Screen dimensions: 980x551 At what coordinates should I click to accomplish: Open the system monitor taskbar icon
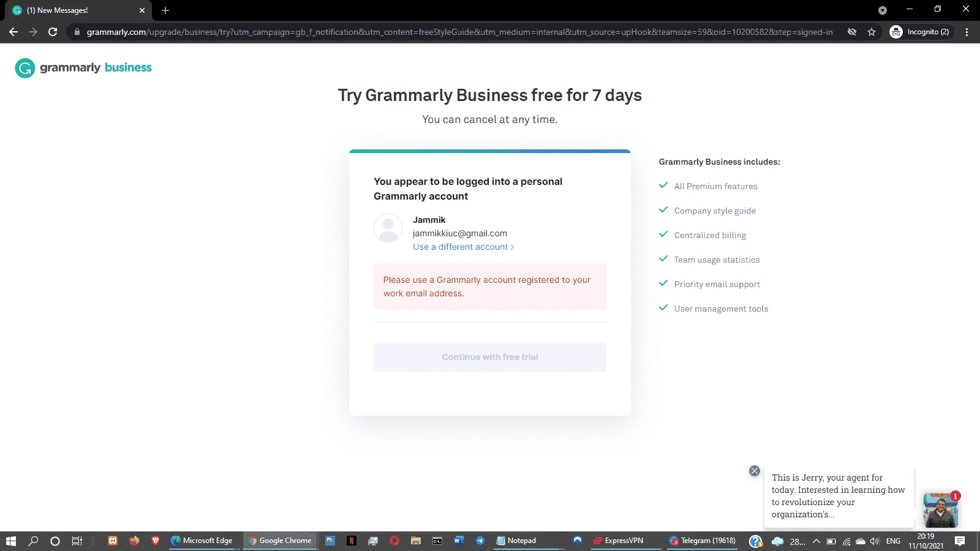373,541
